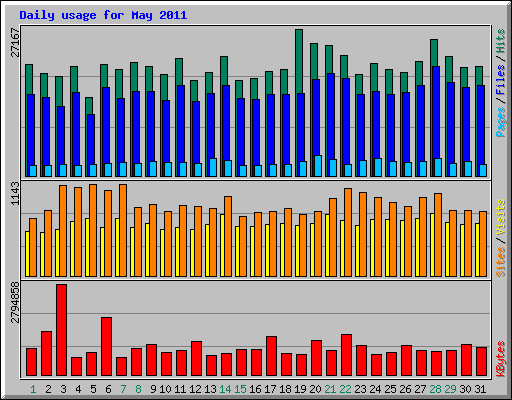512x400 pixels.
Task: Click the orange Visits bar for day 14
Action: point(228,236)
